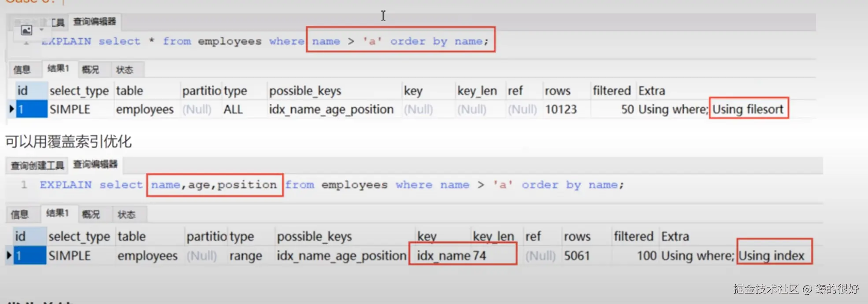Viewport: 868px width, 304px height.
Task: Click the heading text '可以用覆盖索引优化'
Action: point(68,142)
